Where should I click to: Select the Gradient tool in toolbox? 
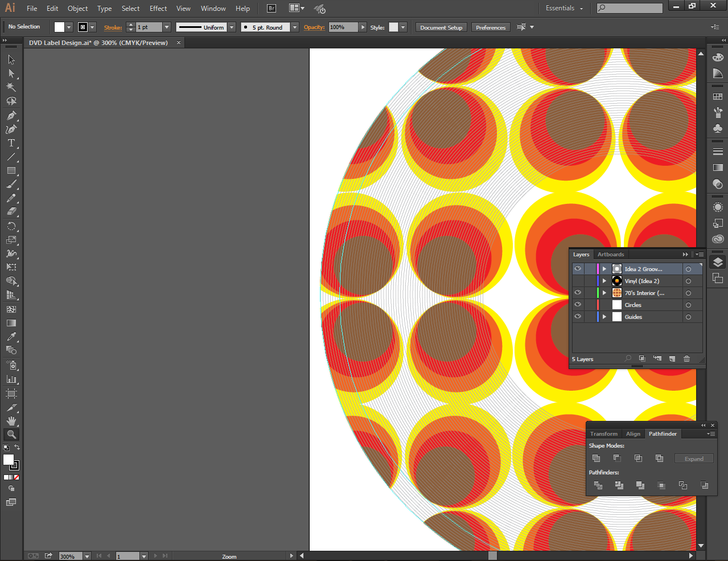point(11,323)
